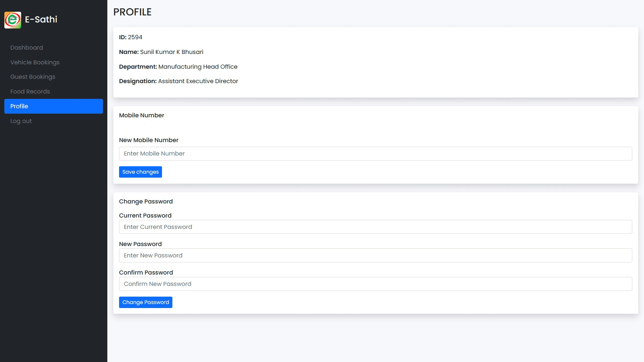
Task: Navigate to Vehicle Bookings
Action: [x=35, y=62]
